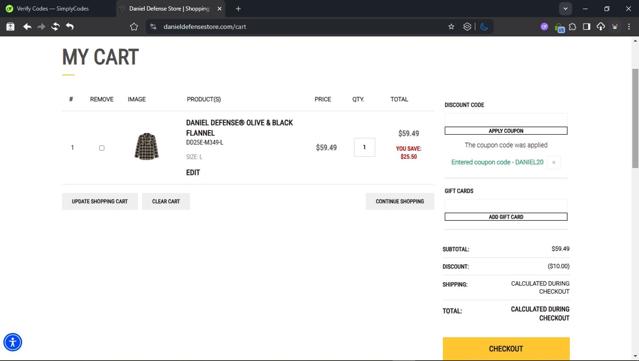
Task: Click the gift card input field
Action: click(x=506, y=205)
